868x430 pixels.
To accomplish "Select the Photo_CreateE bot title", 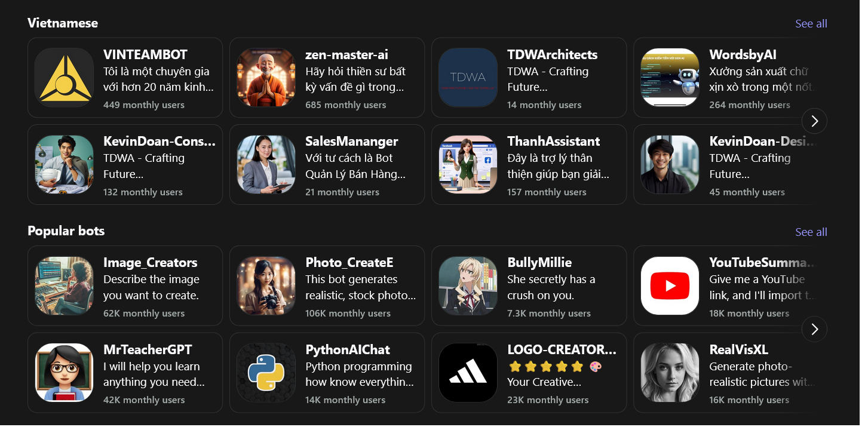I will click(349, 263).
